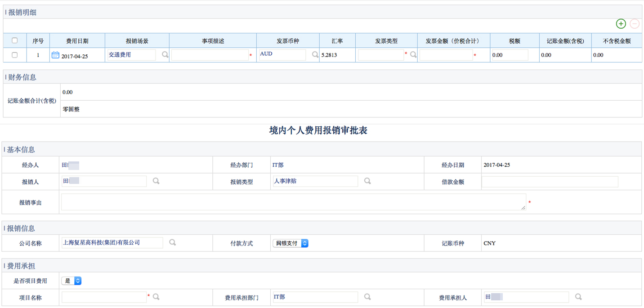Click the empty 发票类型 input field
644x308 pixels.
pos(381,55)
